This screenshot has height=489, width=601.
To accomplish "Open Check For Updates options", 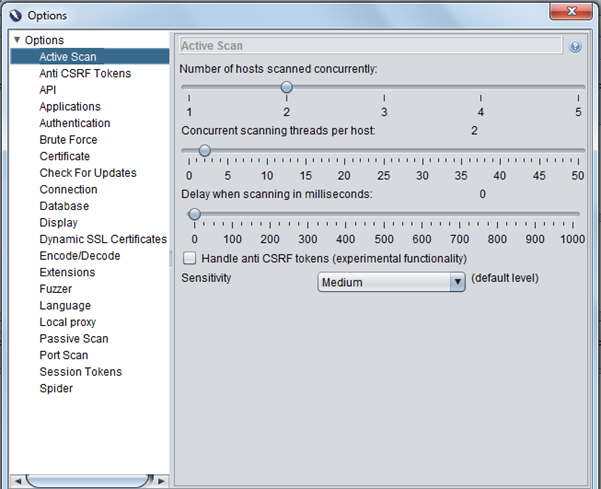I will pos(87,173).
